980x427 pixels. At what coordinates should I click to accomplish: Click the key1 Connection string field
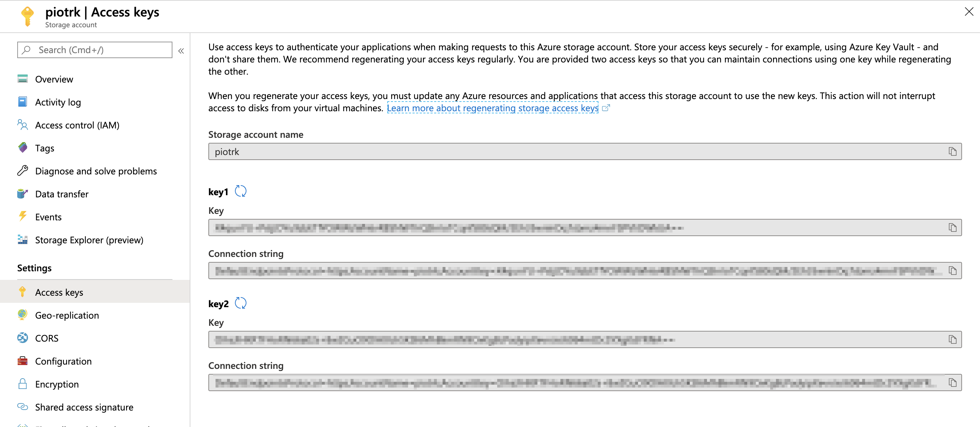point(585,271)
